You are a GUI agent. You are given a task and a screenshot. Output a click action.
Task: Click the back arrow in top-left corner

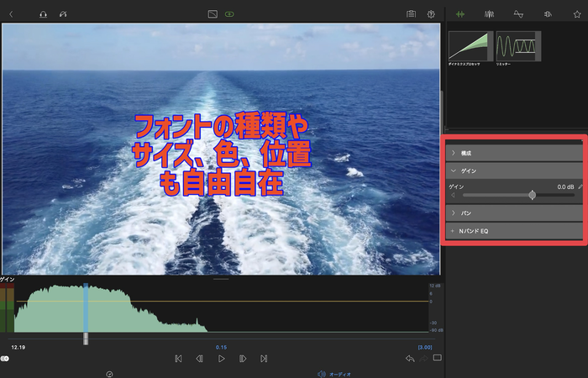click(x=11, y=14)
